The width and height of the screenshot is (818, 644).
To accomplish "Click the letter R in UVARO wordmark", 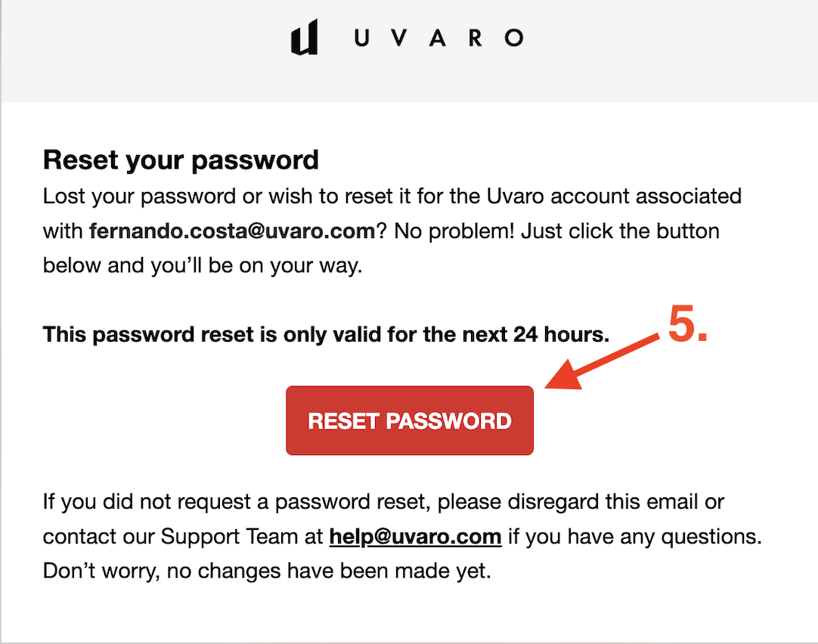I will tap(476, 38).
